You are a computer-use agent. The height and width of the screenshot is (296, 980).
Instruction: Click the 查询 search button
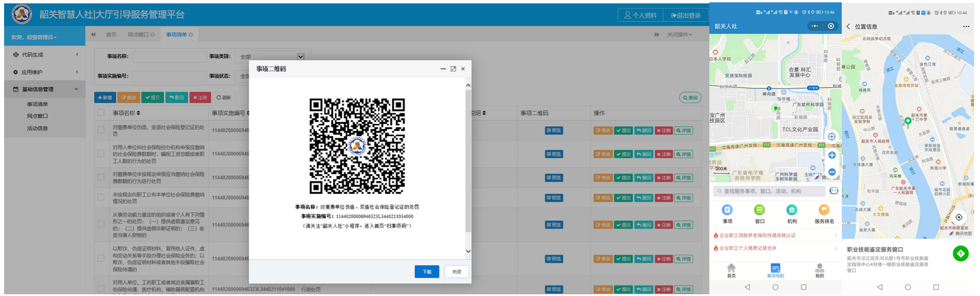point(690,97)
